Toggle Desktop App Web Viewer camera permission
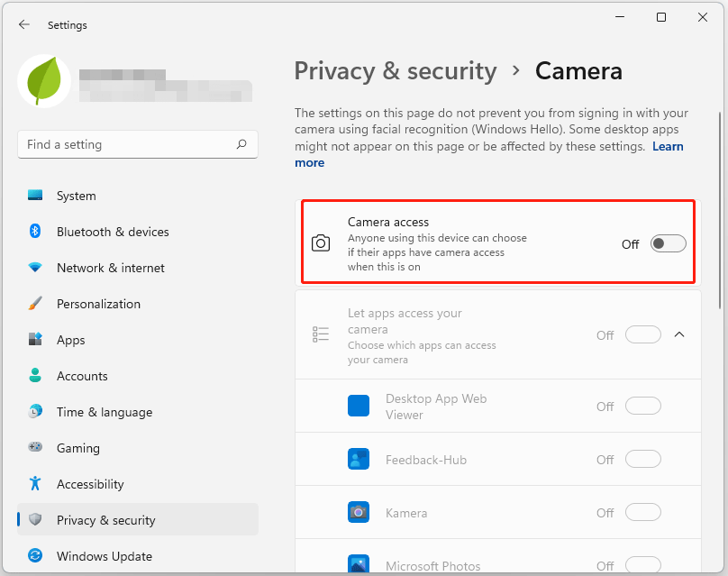The width and height of the screenshot is (728, 576). point(643,406)
